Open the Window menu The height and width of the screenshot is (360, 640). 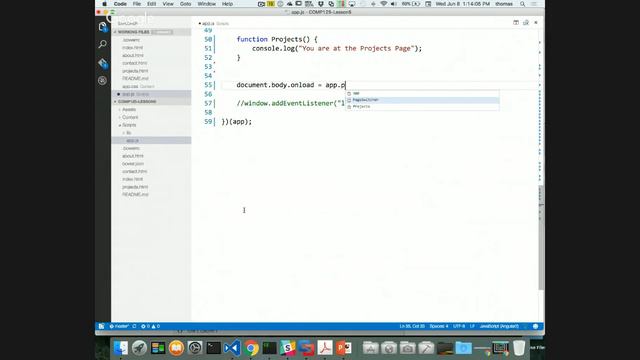[x=207, y=4]
